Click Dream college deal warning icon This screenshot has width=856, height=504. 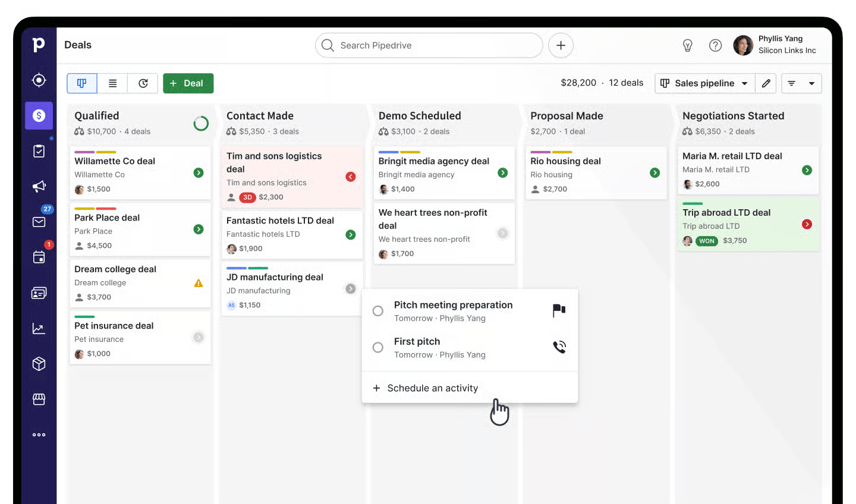pos(199,283)
